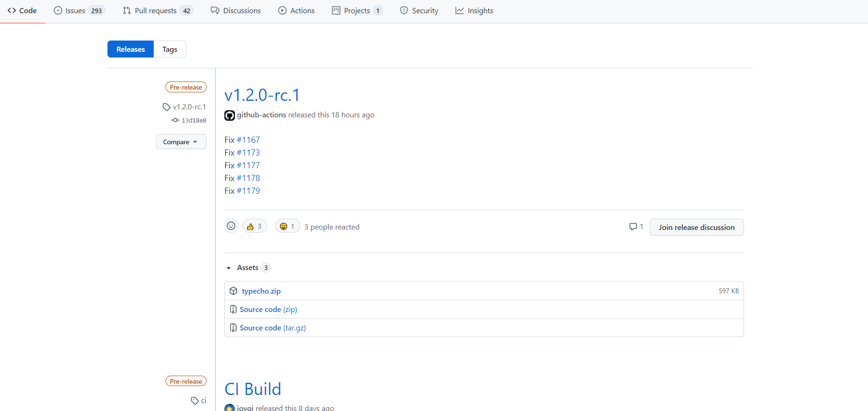Click the github-actions avatar icon

pos(230,115)
